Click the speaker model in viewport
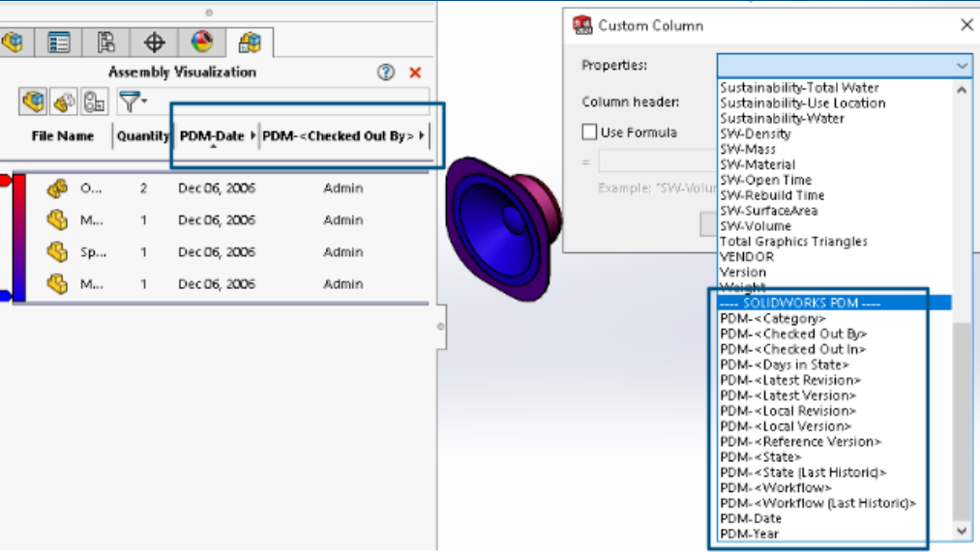 coord(504,228)
